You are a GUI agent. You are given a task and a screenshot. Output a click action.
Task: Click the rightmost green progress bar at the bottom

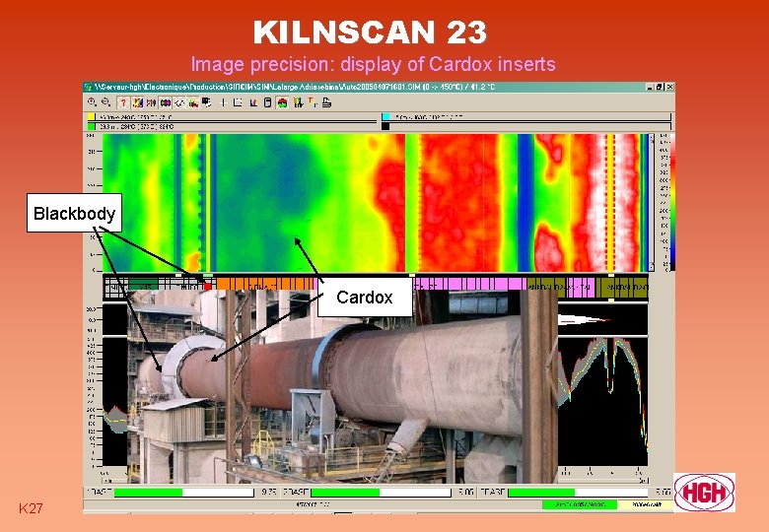pos(578,493)
